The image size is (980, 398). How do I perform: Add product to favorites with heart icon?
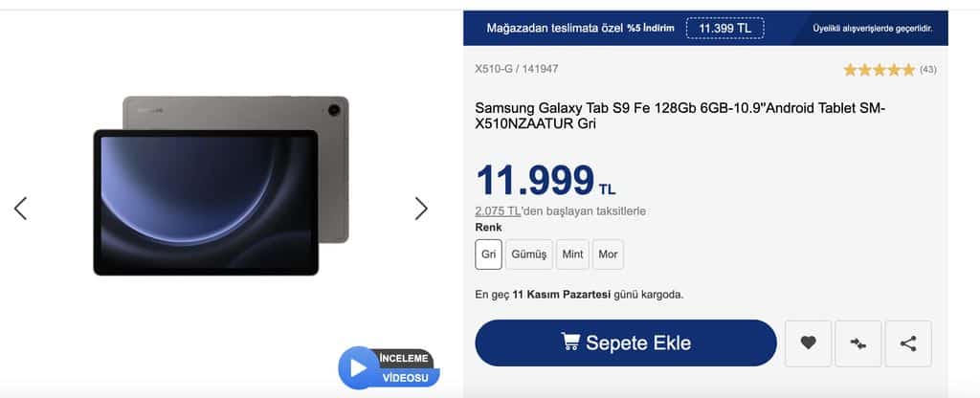(x=808, y=343)
